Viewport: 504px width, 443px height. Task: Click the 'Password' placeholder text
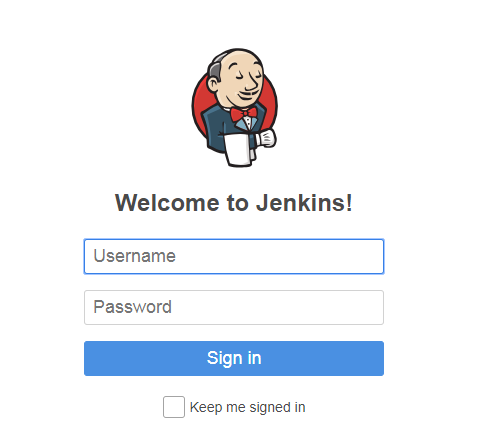pos(133,307)
